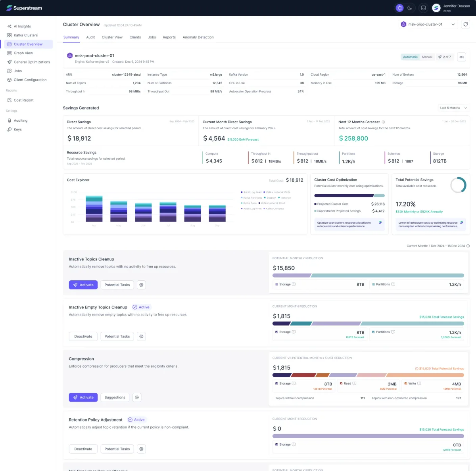The width and height of the screenshot is (476, 471).
Task: Activate Inactive Topics Cleanup
Action: 83,285
